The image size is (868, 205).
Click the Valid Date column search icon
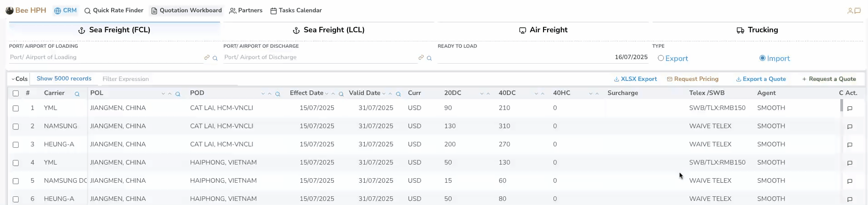point(398,94)
